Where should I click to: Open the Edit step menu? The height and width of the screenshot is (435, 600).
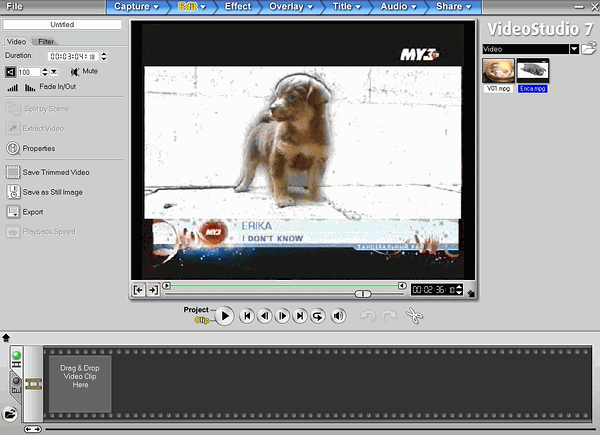click(192, 7)
